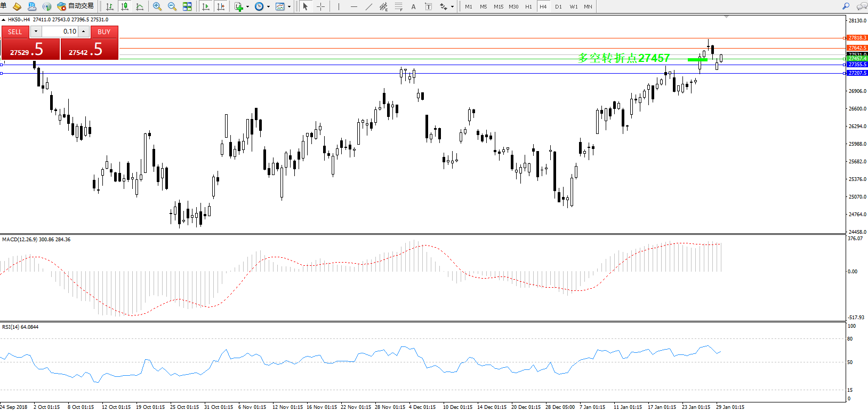Switch to the D1 timeframe

coord(558,7)
